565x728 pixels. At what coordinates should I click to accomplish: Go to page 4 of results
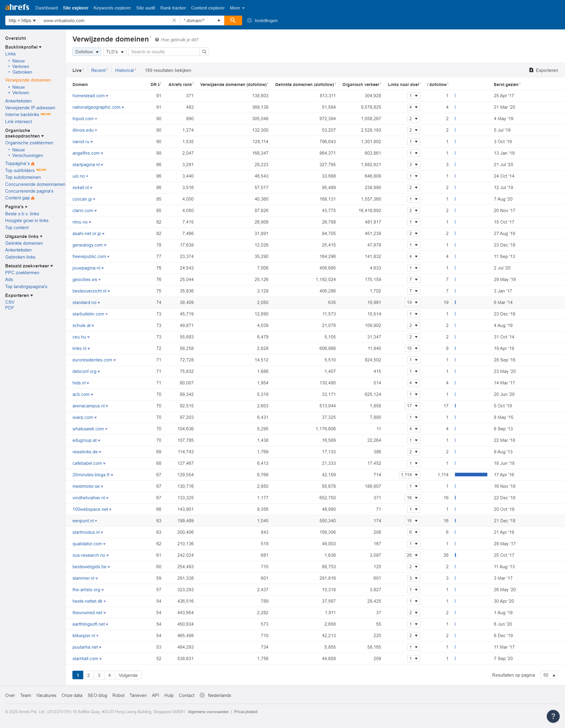click(x=109, y=675)
